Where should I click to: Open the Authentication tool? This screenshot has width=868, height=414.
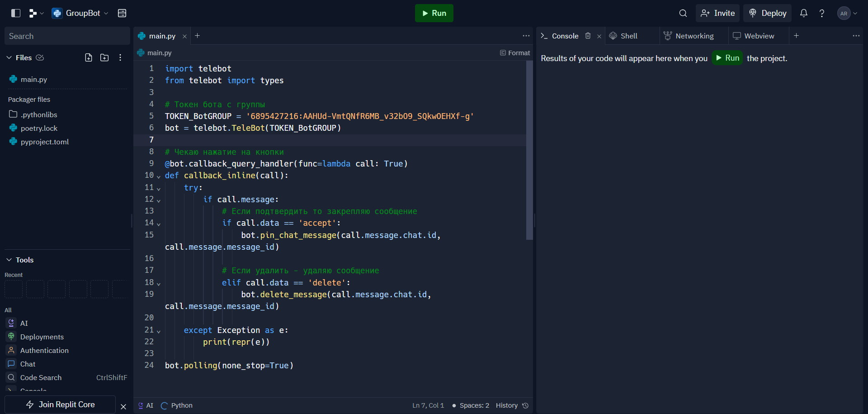67,350
